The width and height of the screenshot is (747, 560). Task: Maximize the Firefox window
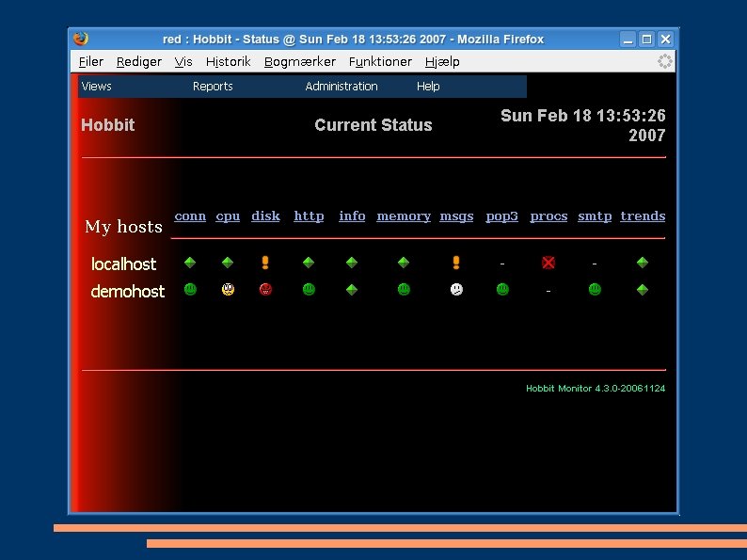646,40
